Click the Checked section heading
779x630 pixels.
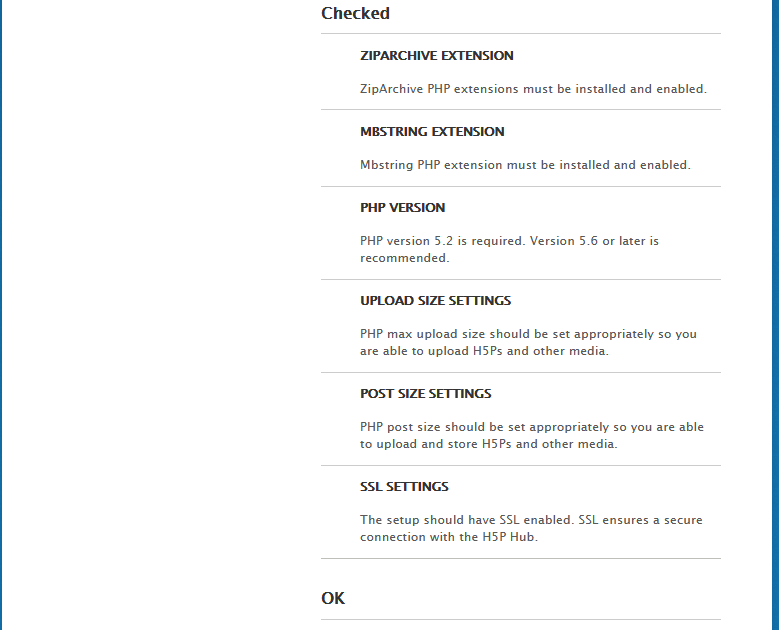coord(355,13)
